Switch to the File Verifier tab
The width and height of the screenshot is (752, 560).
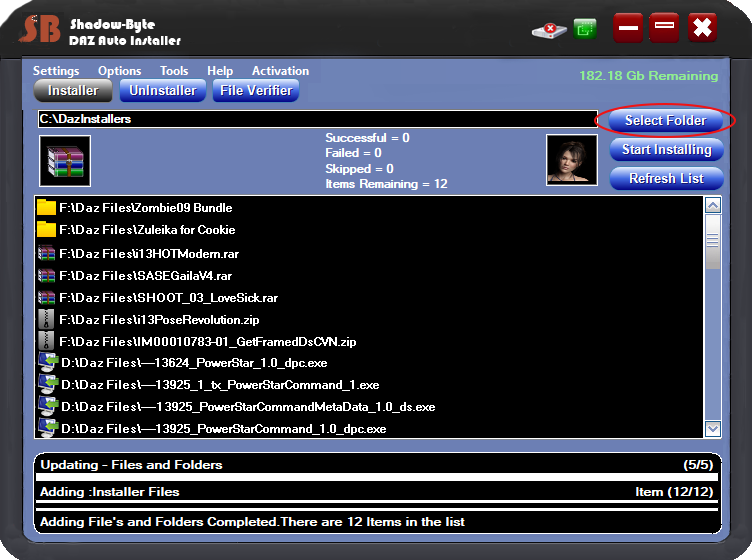click(x=256, y=91)
